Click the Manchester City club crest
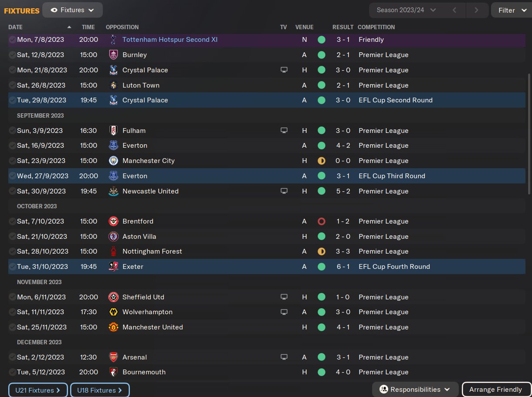Viewport: 532px width, 397px height. click(x=113, y=161)
